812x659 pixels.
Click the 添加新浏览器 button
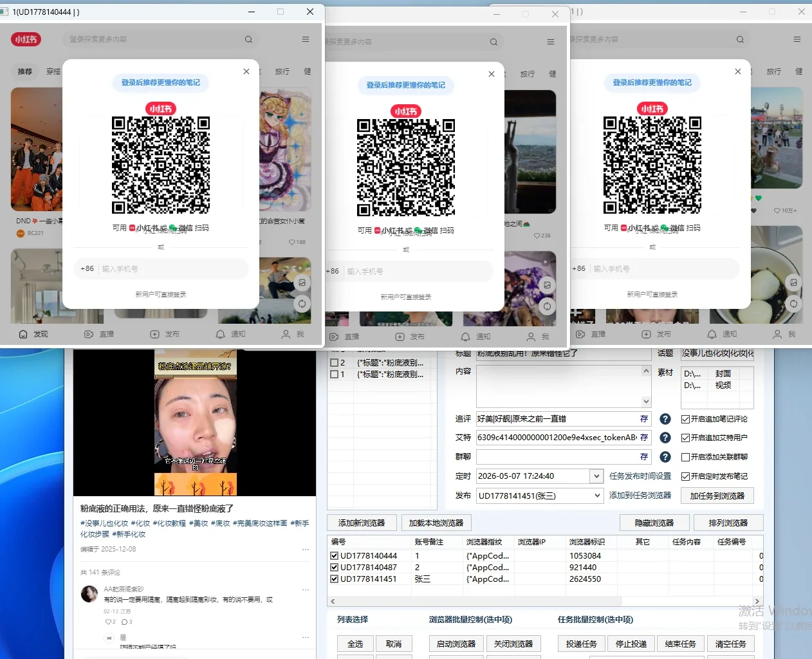tap(362, 523)
